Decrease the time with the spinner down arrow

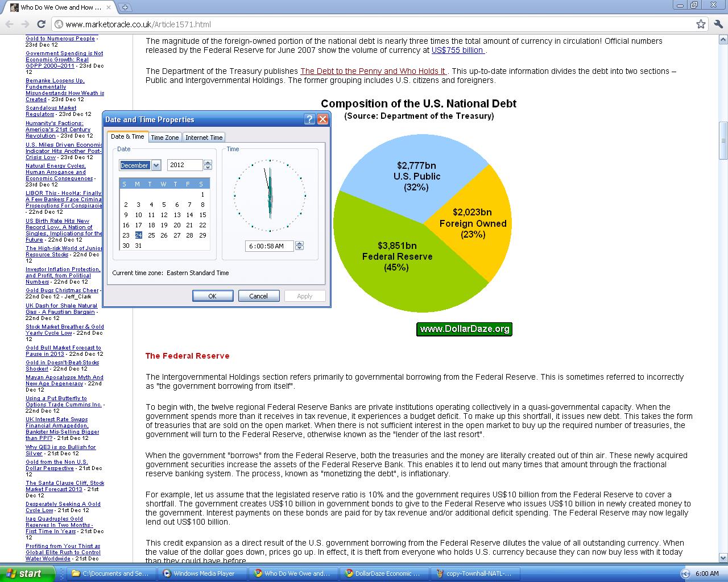pyautogui.click(x=300, y=248)
